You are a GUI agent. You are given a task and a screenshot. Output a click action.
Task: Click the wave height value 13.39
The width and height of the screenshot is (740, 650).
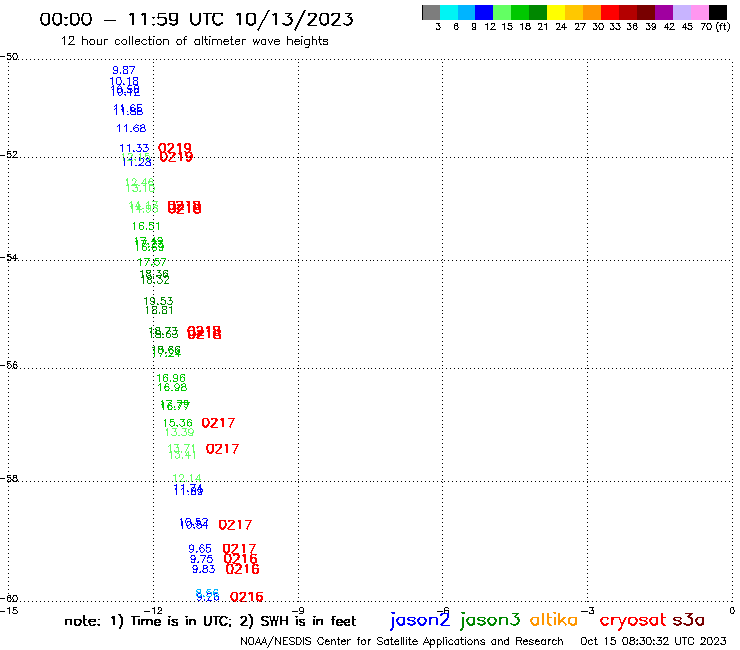(x=180, y=432)
